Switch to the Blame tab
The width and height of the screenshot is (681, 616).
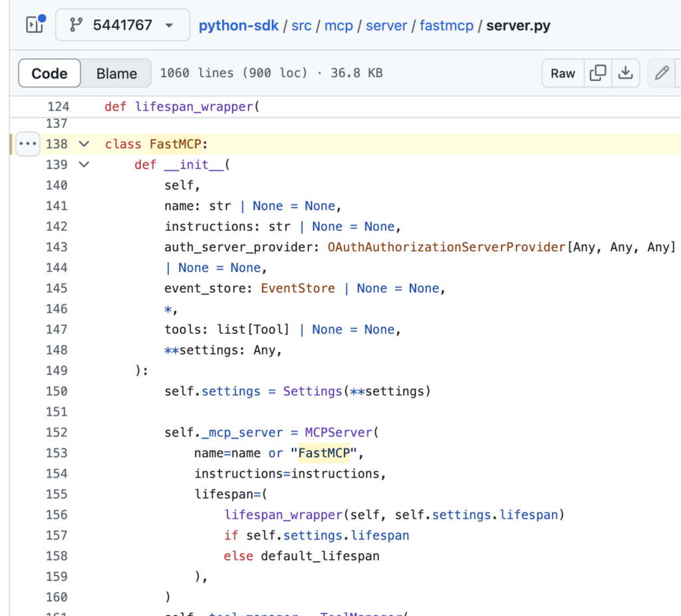point(116,73)
